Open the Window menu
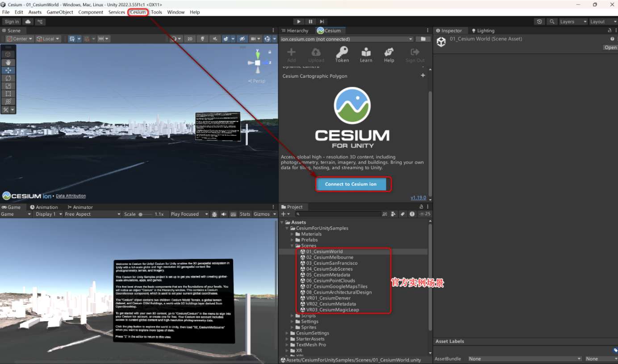The height and width of the screenshot is (364, 618). point(176,12)
